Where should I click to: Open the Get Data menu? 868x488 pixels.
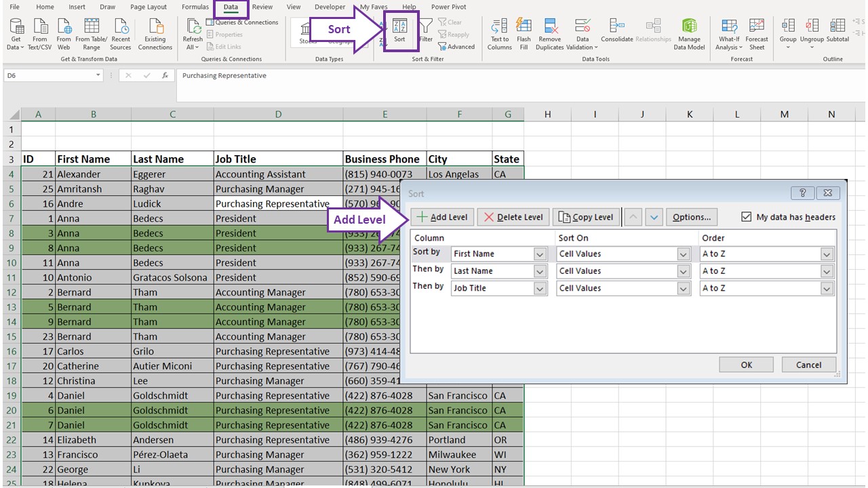coord(16,34)
